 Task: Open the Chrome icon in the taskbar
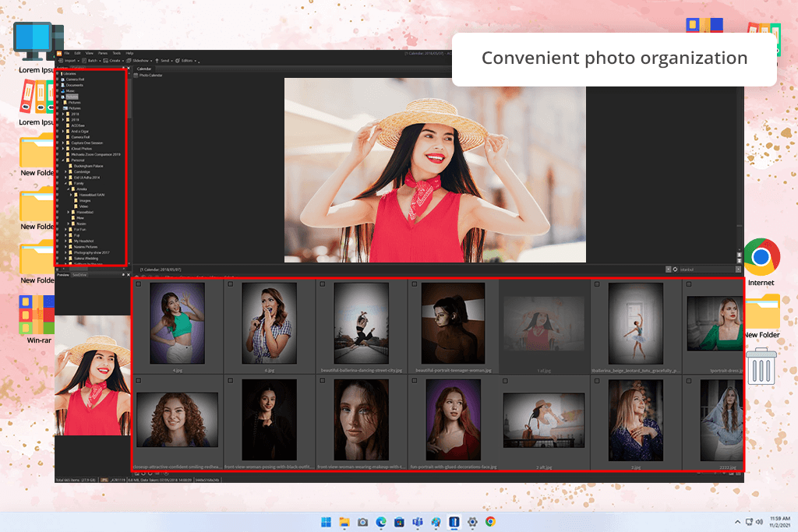pyautogui.click(x=490, y=522)
